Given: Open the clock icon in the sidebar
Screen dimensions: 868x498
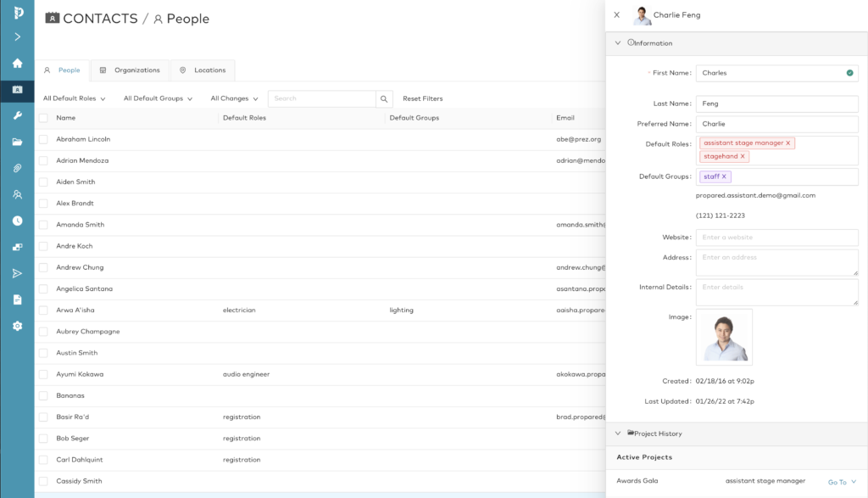Looking at the screenshot, I should (x=17, y=221).
